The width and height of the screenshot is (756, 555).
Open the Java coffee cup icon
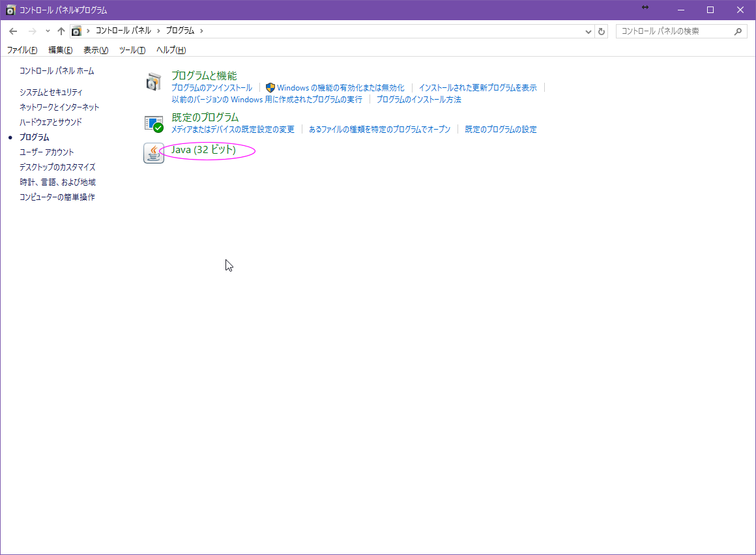coord(154,153)
